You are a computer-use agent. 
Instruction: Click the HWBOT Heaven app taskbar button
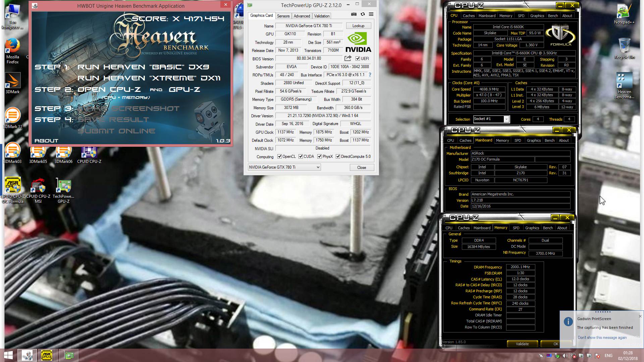(x=28, y=355)
